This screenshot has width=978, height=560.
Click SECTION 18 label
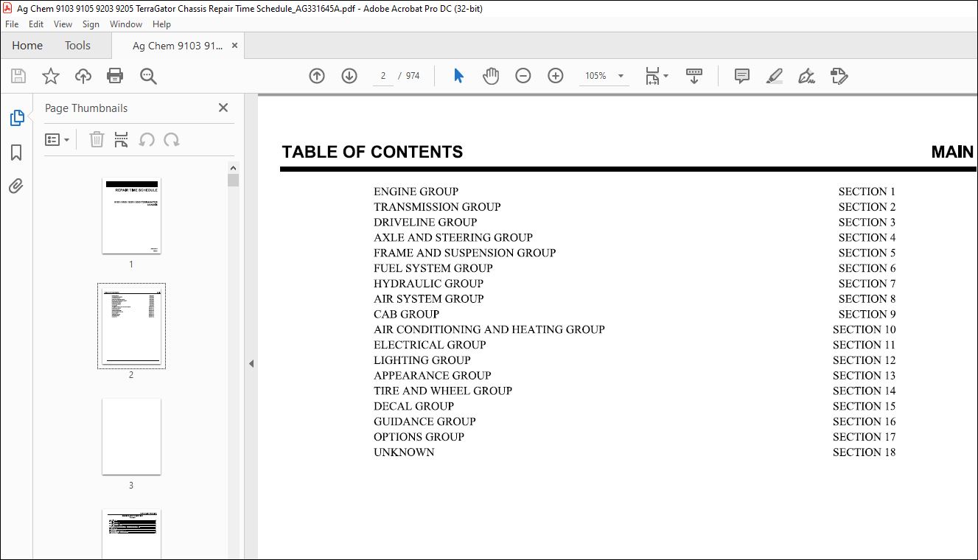[865, 452]
